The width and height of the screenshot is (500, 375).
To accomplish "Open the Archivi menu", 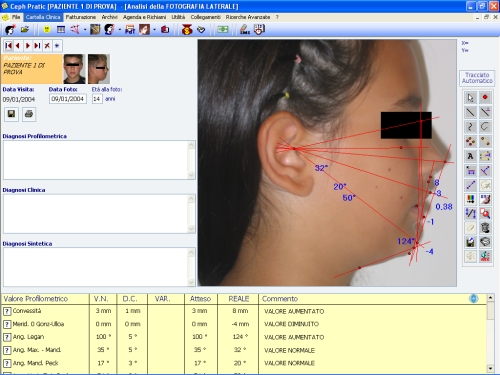I will pos(110,17).
